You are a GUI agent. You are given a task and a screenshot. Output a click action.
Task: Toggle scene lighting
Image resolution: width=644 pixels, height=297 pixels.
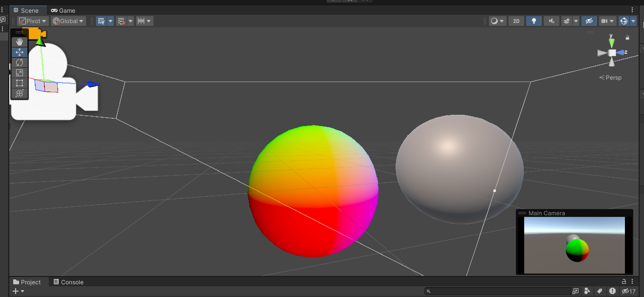[533, 21]
